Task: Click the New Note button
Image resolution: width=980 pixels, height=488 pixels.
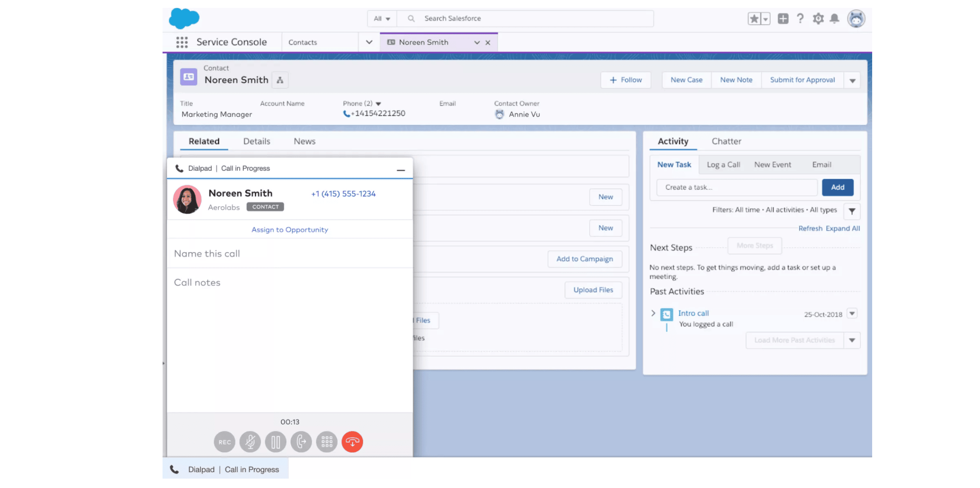Action: pos(736,80)
